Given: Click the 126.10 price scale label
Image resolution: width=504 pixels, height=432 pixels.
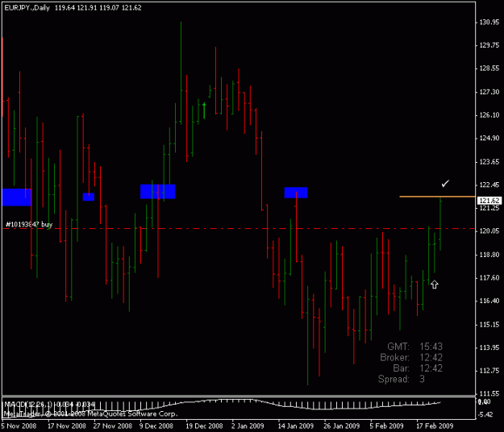Looking at the screenshot, I should point(489,115).
